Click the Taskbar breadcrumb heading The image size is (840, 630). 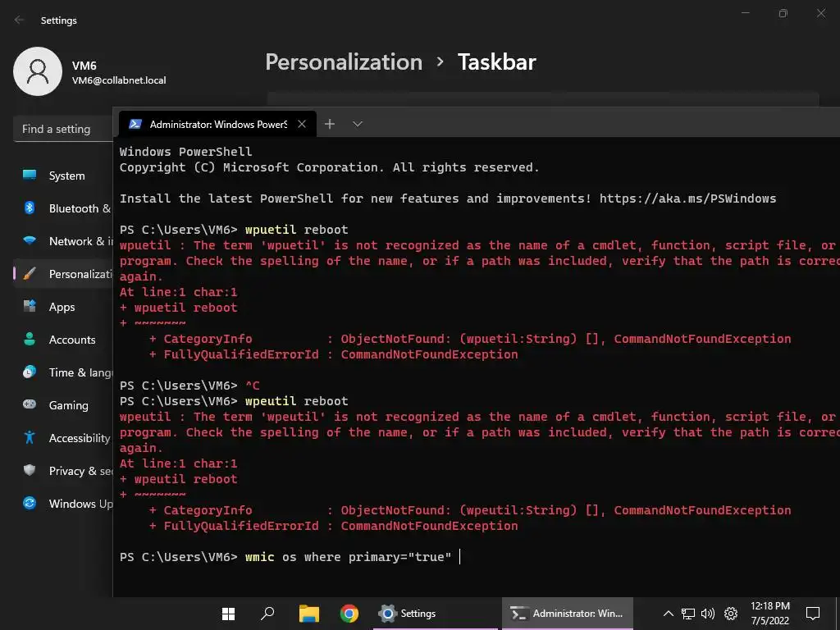click(496, 62)
